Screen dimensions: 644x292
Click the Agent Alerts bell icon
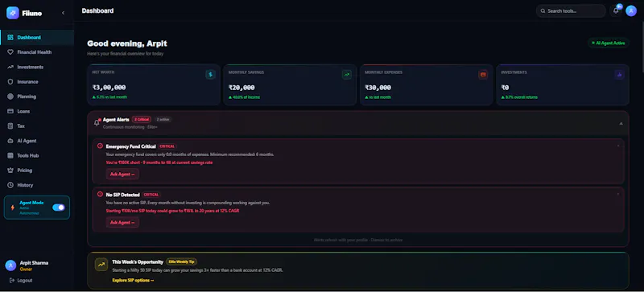(97, 122)
